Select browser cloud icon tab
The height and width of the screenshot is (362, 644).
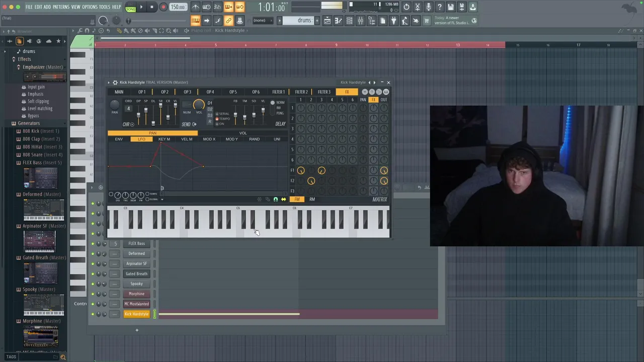tap(48, 41)
